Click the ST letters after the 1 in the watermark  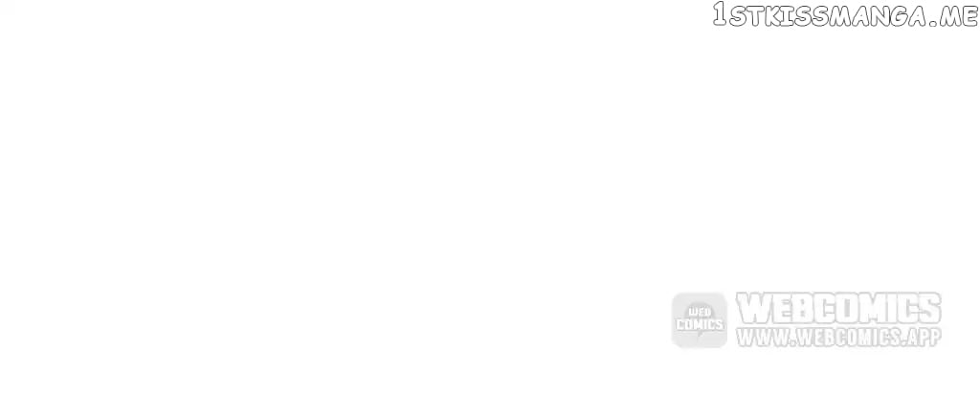coord(746,15)
